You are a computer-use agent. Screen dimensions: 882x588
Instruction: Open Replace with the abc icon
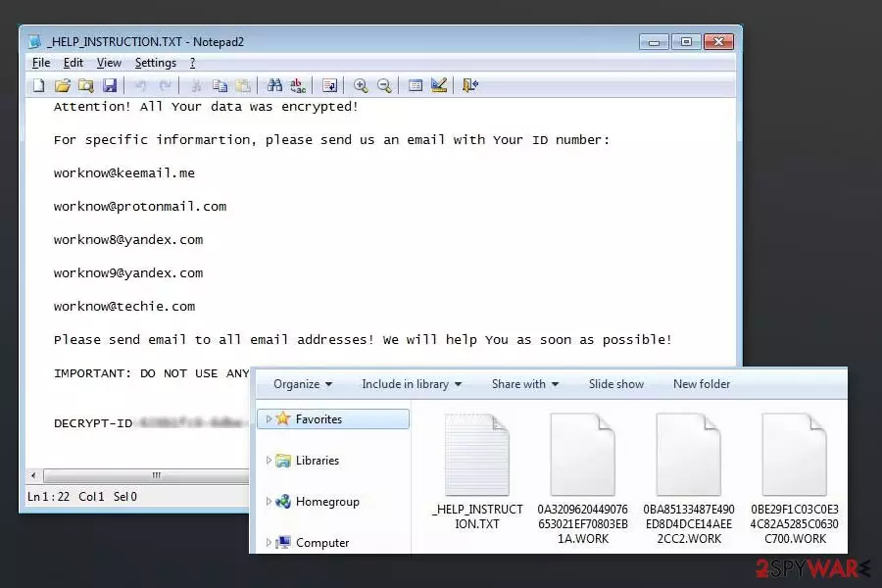[298, 85]
